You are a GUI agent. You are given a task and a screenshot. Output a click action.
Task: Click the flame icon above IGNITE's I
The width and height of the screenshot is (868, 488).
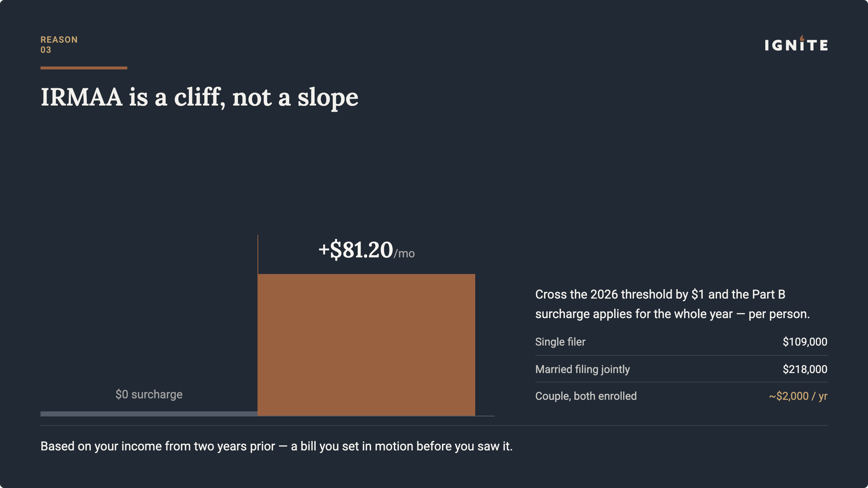pos(802,38)
